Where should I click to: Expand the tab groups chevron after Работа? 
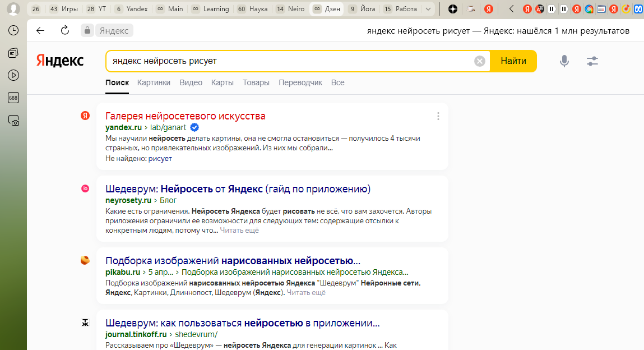coord(428,9)
